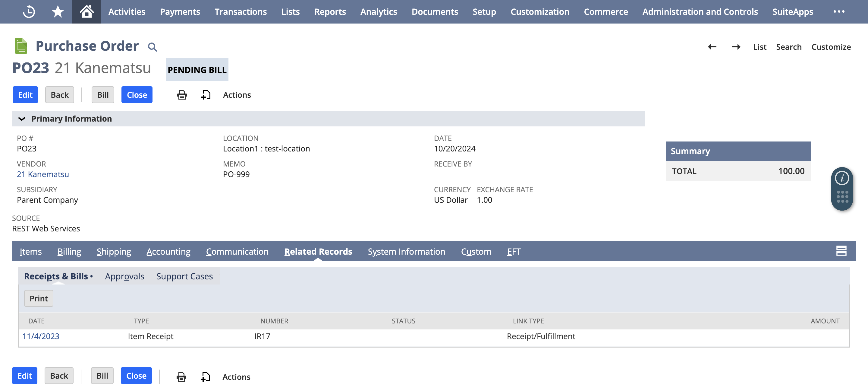Click the top Bill button
This screenshot has width=868, height=391.
[x=103, y=95]
